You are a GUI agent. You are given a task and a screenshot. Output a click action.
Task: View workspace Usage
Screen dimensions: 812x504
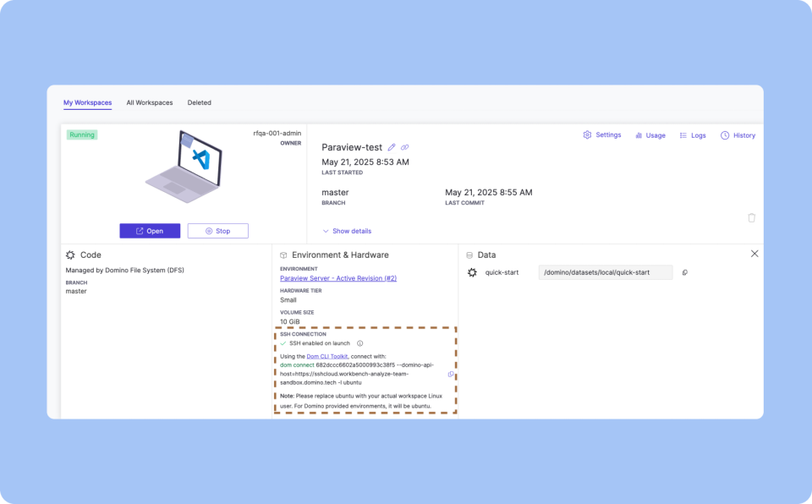coord(650,135)
